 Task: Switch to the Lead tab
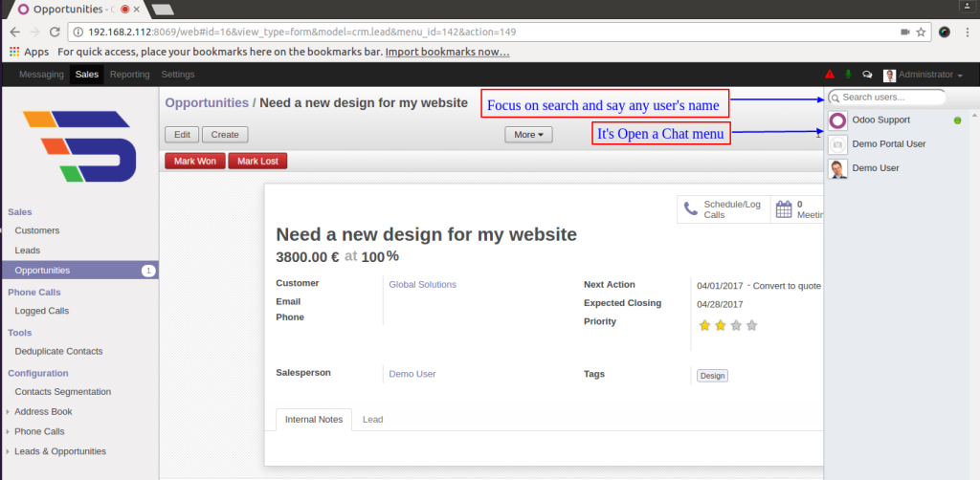(372, 420)
